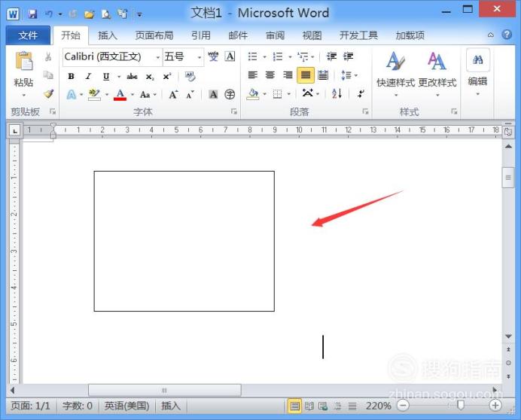Align text left
The image size is (521, 420).
252,75
